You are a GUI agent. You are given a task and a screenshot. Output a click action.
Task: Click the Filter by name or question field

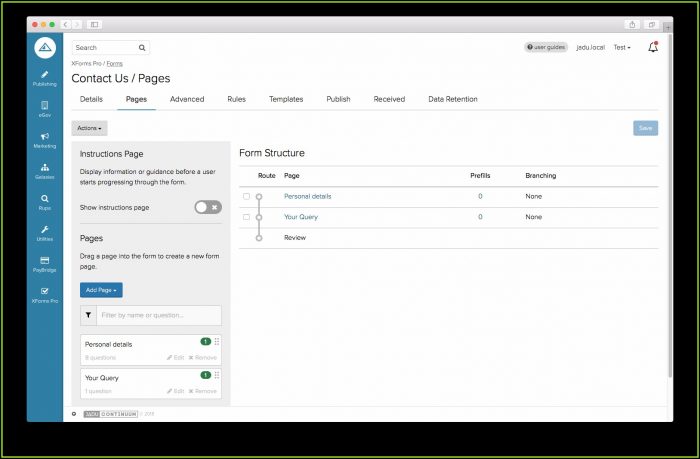tap(158, 315)
